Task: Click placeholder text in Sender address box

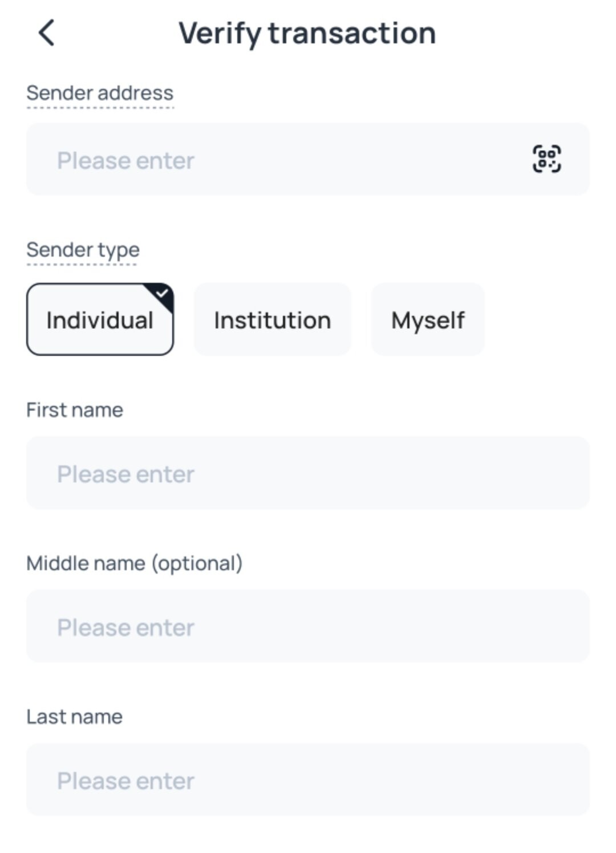Action: tap(125, 160)
